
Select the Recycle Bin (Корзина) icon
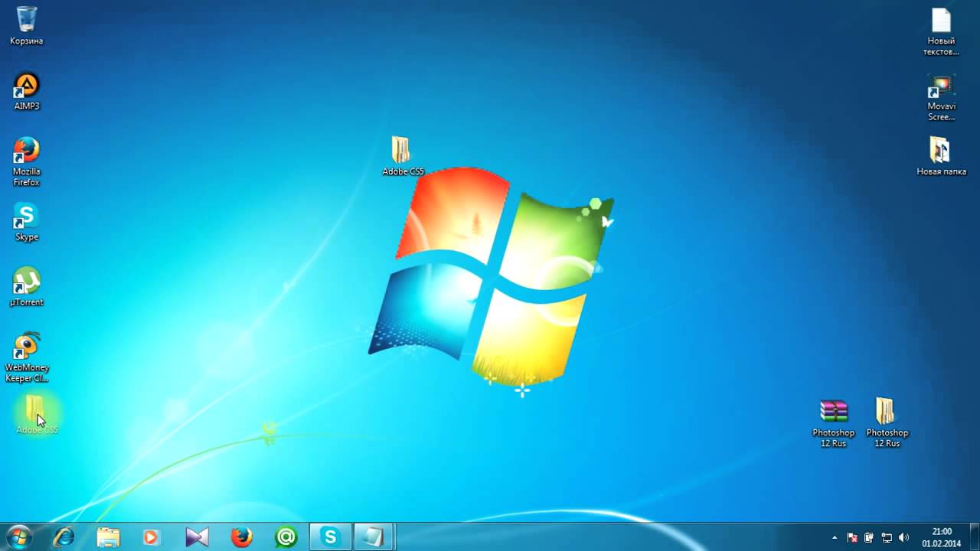pos(26,25)
